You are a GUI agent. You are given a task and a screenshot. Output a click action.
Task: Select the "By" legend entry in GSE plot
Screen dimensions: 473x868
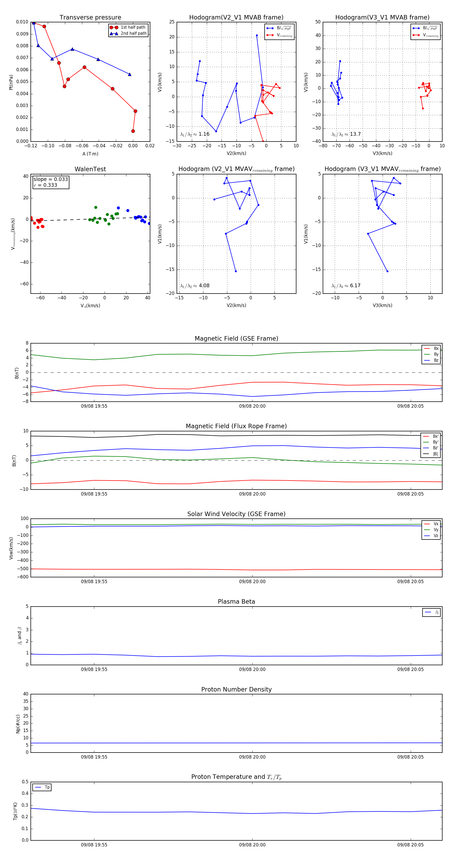pos(431,354)
